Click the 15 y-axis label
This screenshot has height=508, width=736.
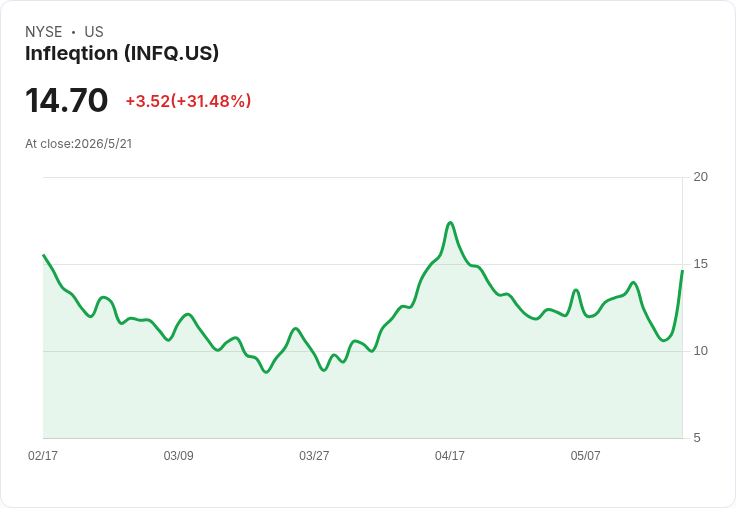coord(700,264)
